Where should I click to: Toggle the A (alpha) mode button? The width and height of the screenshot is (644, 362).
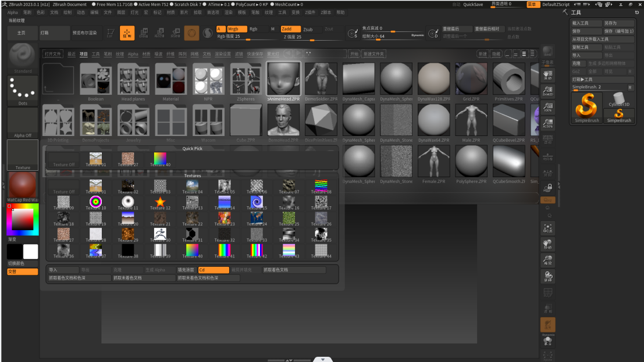coord(220,28)
